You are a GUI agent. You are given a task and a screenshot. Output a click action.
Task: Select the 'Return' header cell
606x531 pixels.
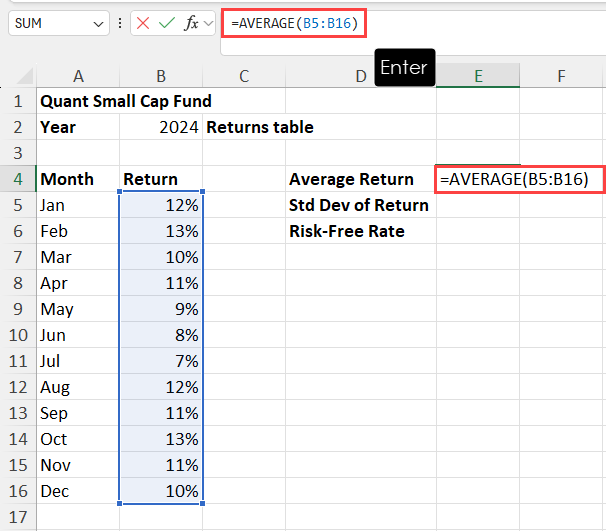click(x=161, y=179)
